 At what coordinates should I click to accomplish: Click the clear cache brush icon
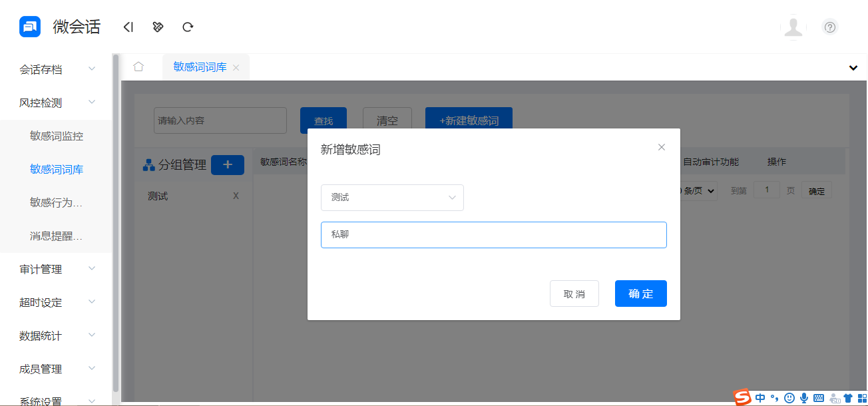coord(158,27)
